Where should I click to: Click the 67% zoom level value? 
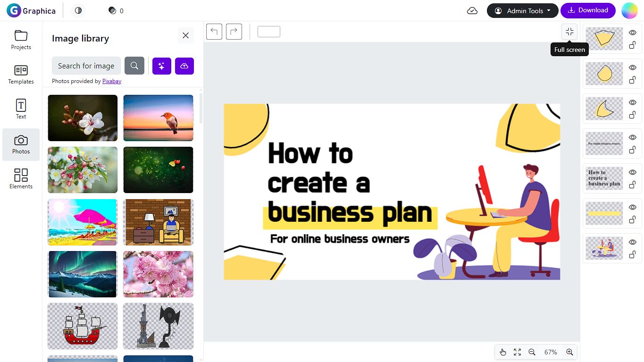(x=551, y=352)
